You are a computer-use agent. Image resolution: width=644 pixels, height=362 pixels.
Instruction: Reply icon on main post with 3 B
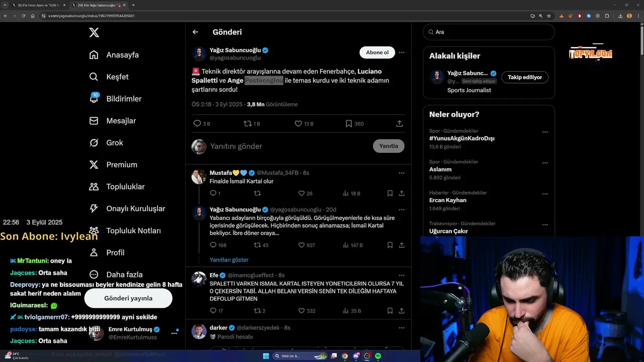[197, 124]
